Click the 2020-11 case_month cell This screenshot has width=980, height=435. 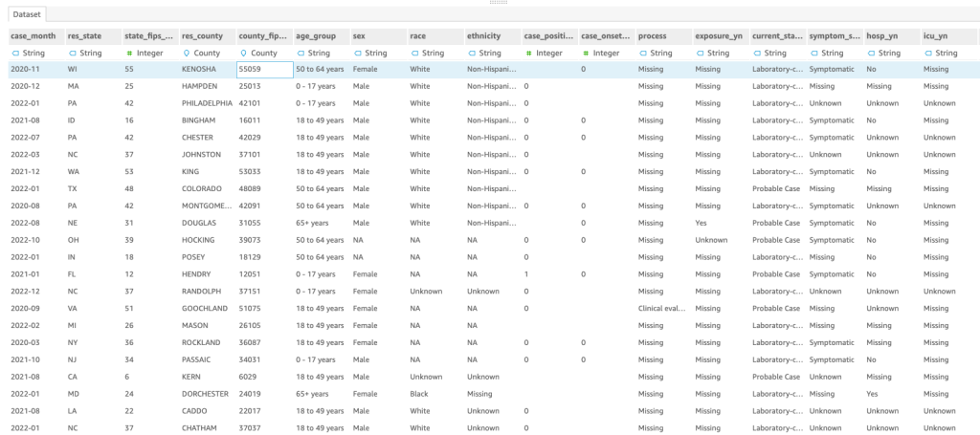pos(36,69)
